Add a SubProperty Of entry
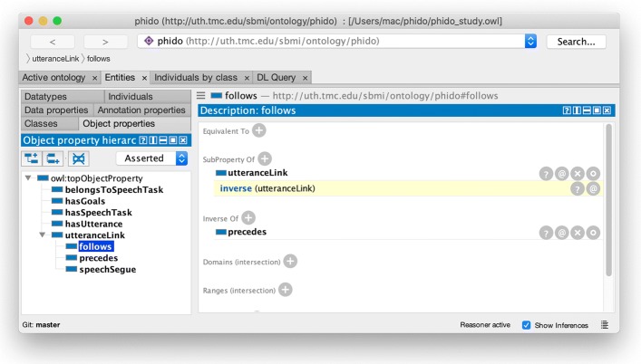641x364 pixels. (x=264, y=158)
